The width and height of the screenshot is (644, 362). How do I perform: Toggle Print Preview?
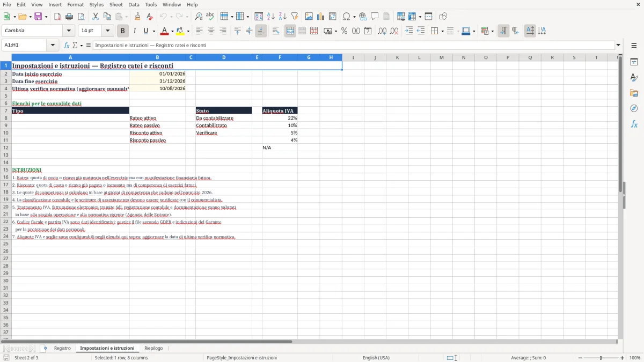click(81, 17)
